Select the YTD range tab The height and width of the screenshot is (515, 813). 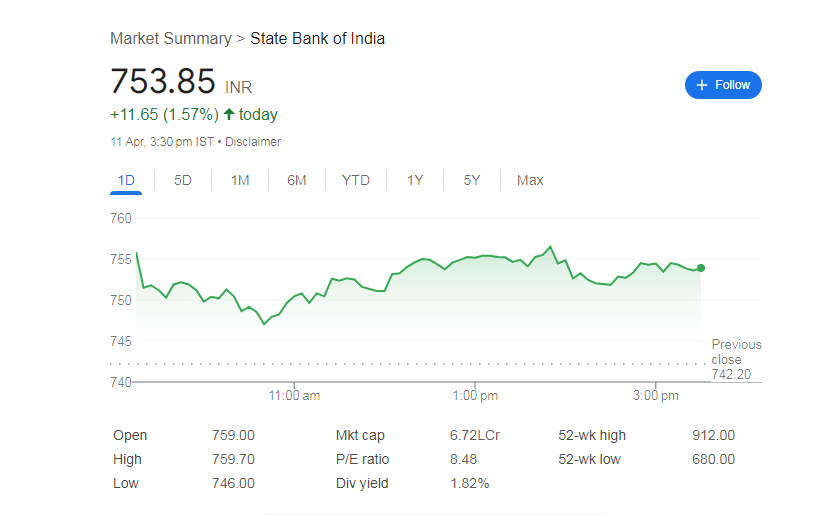[356, 180]
